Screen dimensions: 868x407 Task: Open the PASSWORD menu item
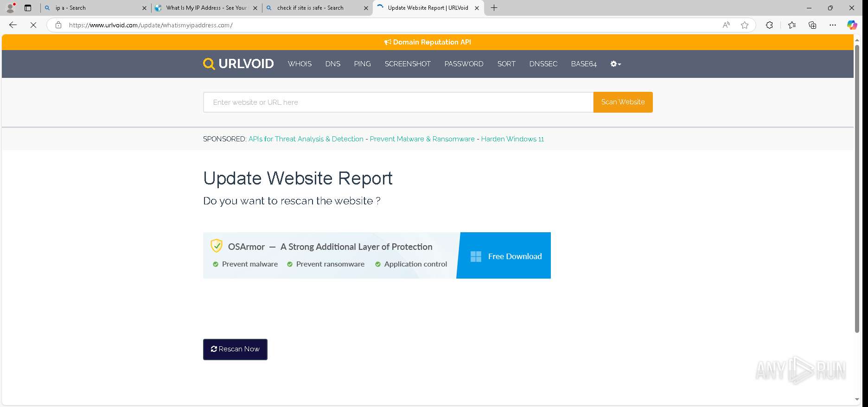464,64
